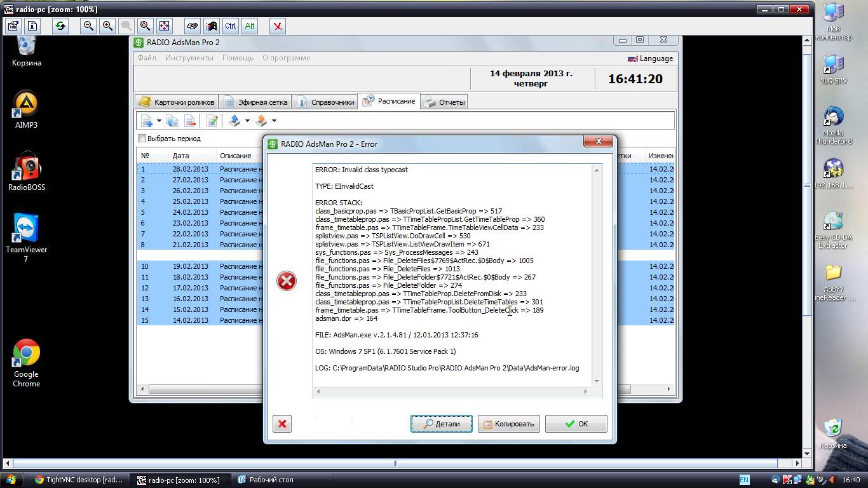The width and height of the screenshot is (868, 488).
Task: Switch to Отчеты tab
Action: pyautogui.click(x=445, y=102)
